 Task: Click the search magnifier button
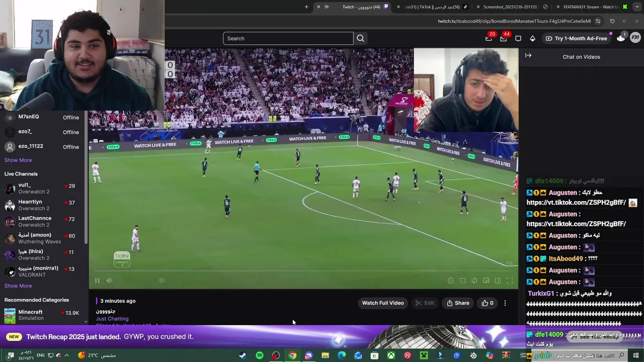pyautogui.click(x=360, y=38)
